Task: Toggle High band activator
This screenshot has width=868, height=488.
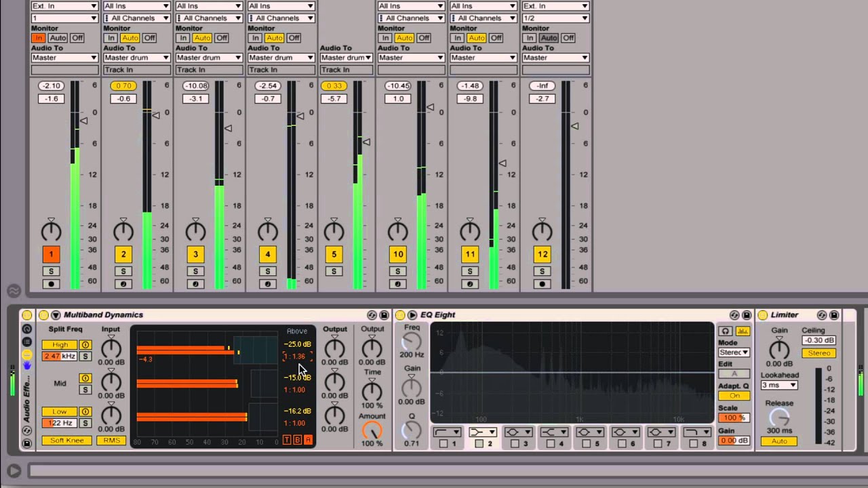Action: [85, 345]
